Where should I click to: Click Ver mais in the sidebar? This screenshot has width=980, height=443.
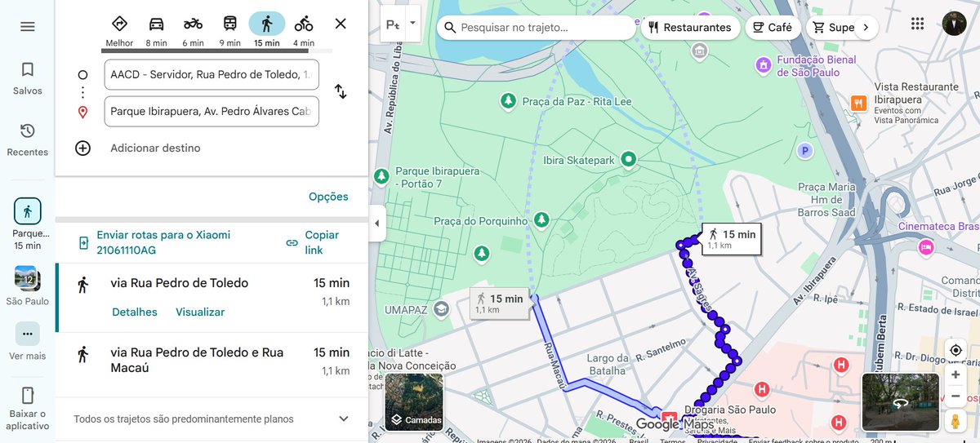(x=28, y=342)
